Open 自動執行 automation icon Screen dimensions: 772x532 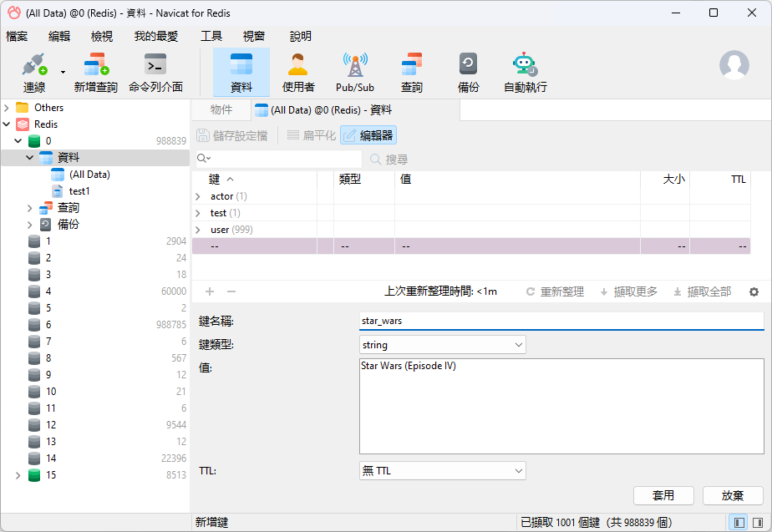click(526, 71)
